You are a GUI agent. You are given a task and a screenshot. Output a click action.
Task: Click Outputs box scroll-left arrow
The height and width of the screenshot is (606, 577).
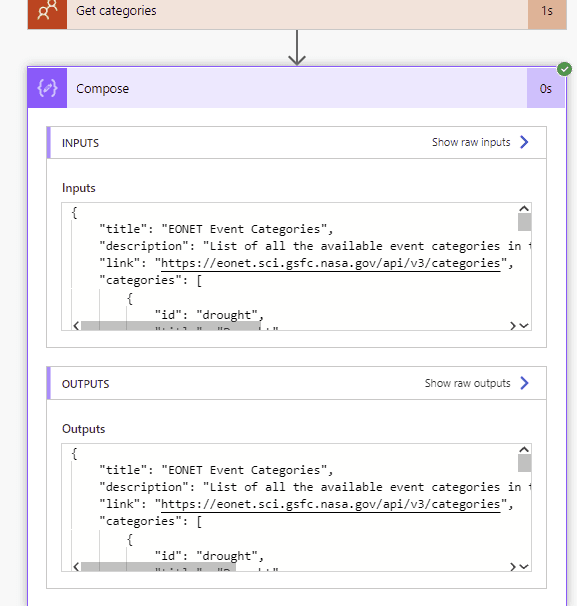(76, 567)
